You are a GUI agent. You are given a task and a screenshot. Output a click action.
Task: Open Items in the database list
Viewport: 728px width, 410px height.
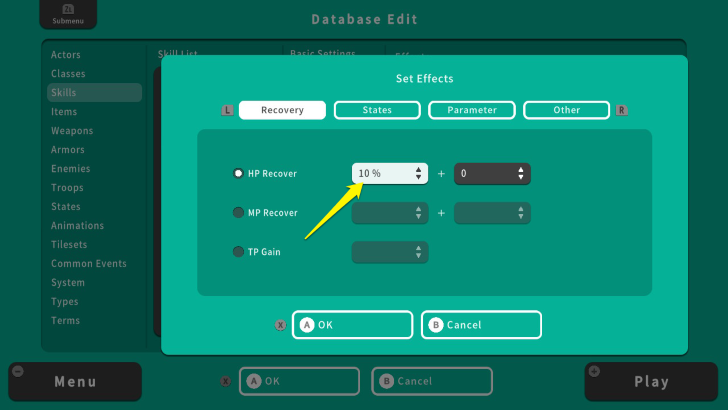coord(64,112)
